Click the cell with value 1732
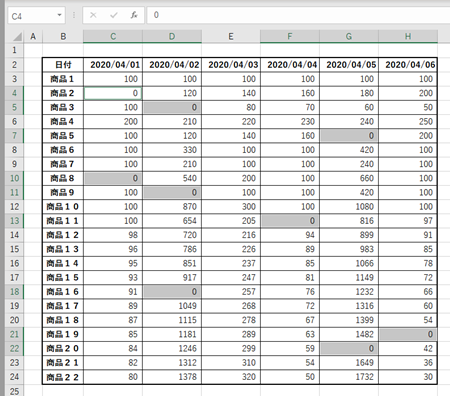This screenshot has width=450, height=396. [x=349, y=377]
